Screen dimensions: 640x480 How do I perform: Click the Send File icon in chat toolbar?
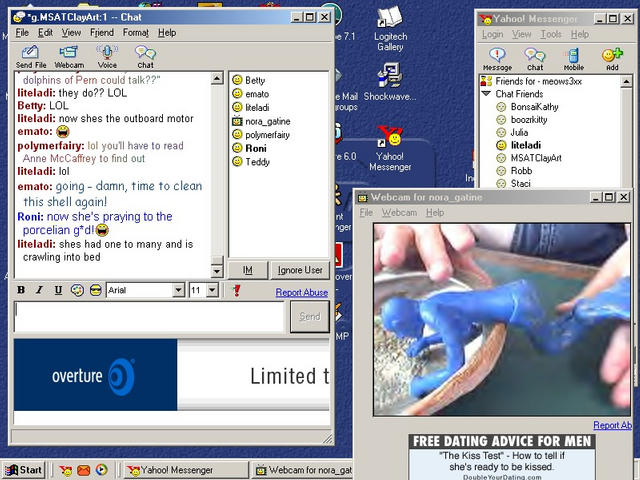tap(31, 57)
